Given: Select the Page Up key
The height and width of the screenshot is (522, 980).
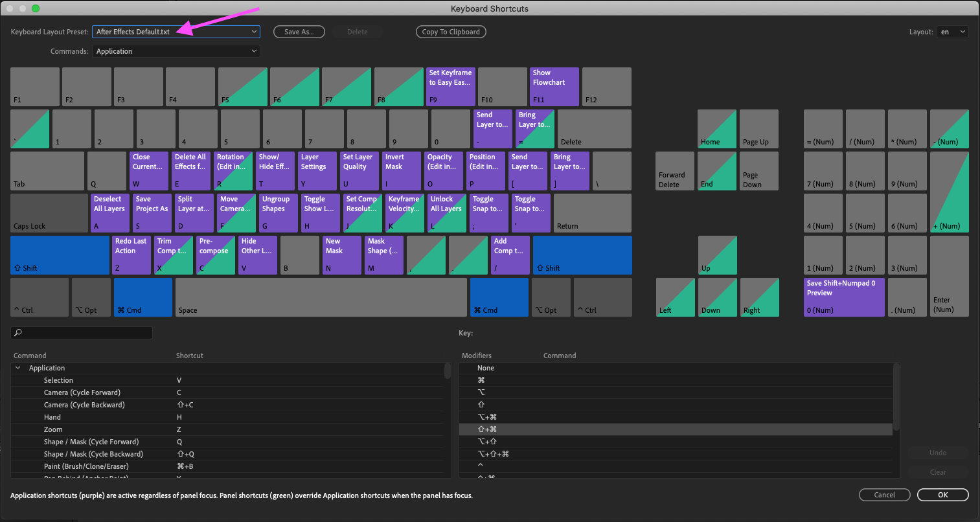Looking at the screenshot, I should [x=759, y=129].
